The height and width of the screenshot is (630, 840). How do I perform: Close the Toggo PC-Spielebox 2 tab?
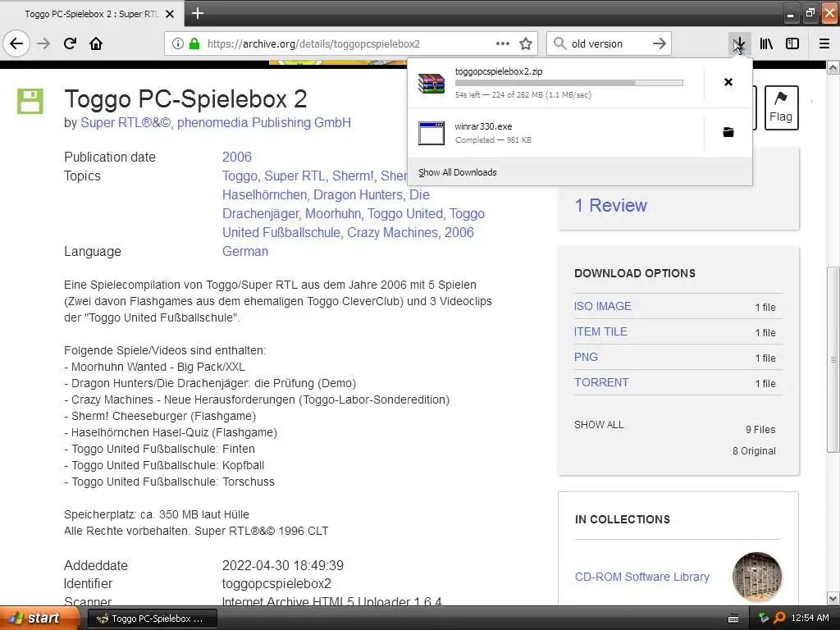tap(170, 14)
